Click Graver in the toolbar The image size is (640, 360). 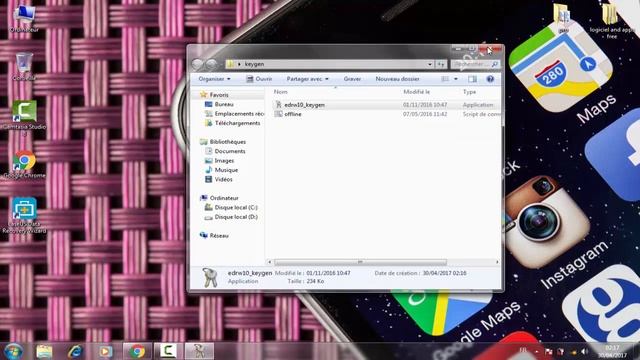point(352,79)
